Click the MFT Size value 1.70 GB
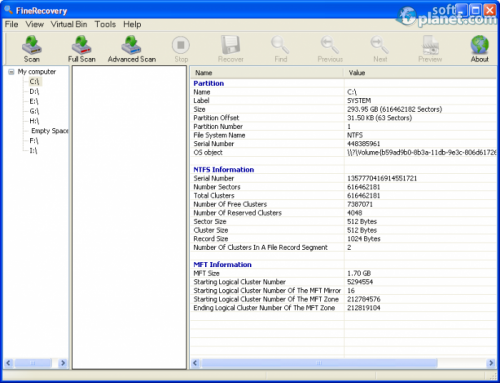The height and width of the screenshot is (383, 500). [x=359, y=273]
